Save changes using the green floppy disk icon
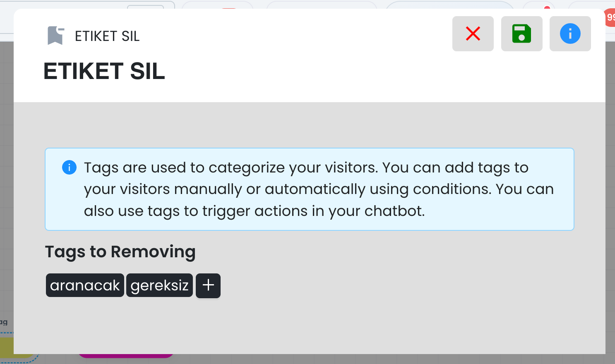 tap(521, 34)
